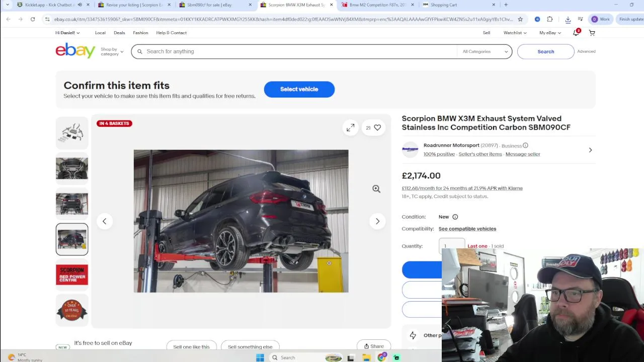Click the eBay logo

75,51
